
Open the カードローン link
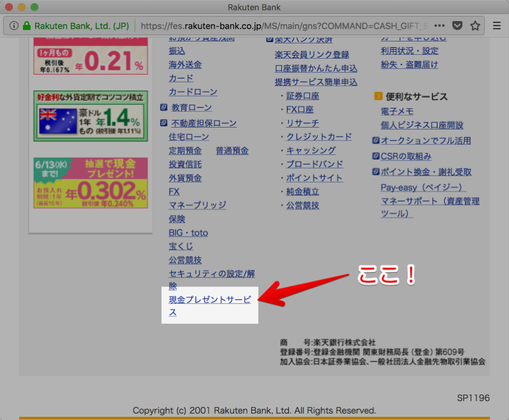[x=193, y=92]
